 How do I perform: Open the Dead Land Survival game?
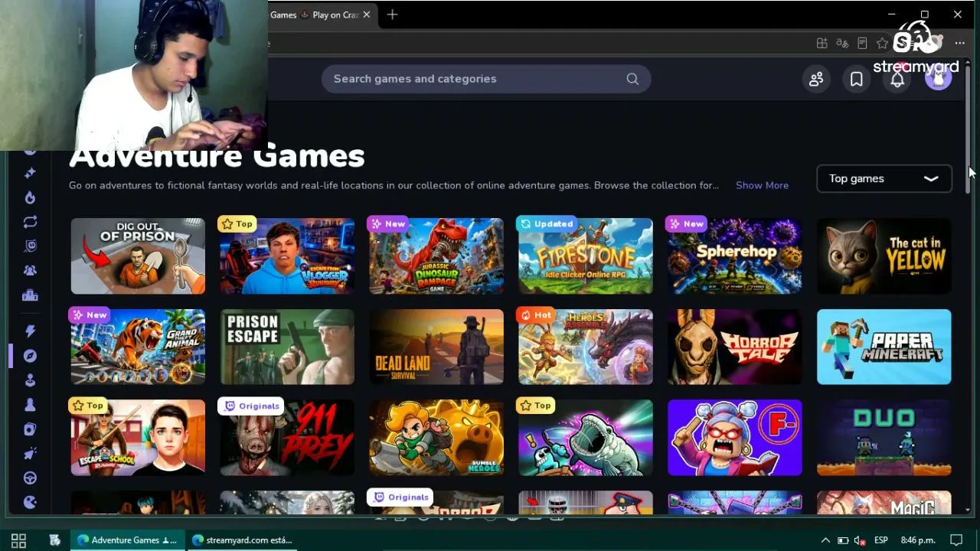click(436, 347)
